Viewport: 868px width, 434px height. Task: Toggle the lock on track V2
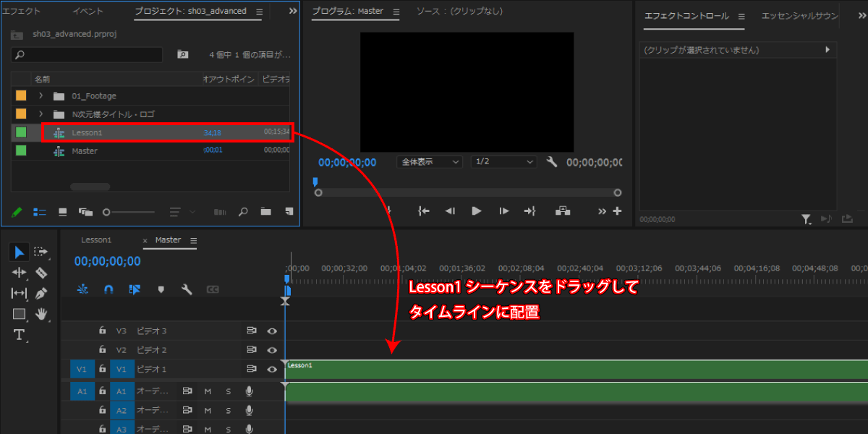103,350
